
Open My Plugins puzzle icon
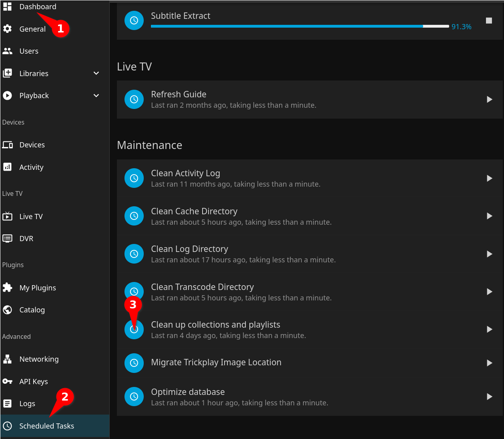point(7,288)
